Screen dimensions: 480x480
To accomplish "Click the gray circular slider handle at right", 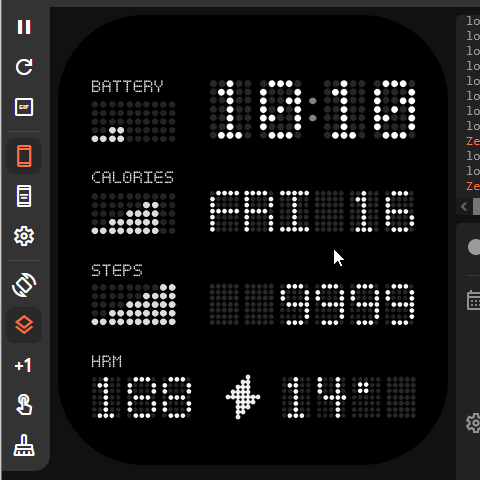I will [x=474, y=247].
